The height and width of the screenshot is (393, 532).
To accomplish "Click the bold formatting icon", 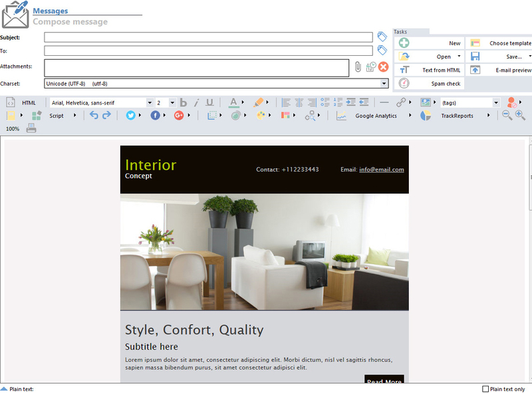I will [x=184, y=102].
